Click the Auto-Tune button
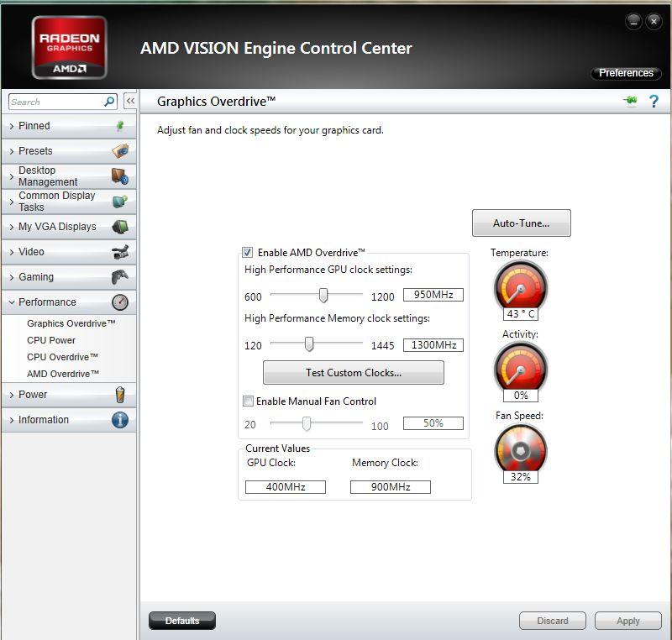The image size is (672, 640). pos(521,223)
